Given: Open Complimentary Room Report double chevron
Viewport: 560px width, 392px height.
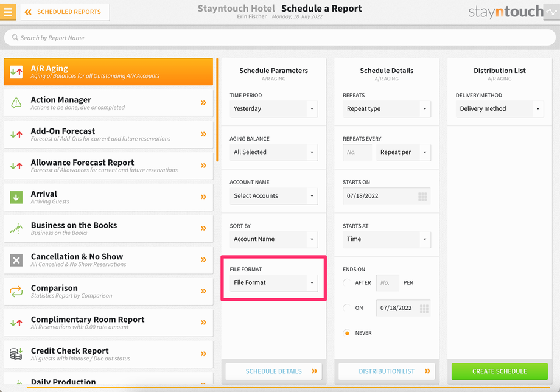Looking at the screenshot, I should click(203, 323).
